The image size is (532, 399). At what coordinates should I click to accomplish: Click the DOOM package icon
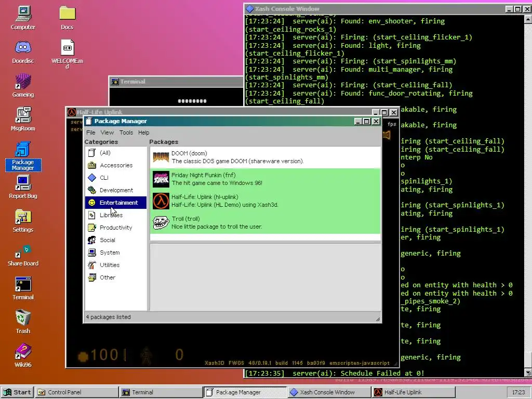(161, 157)
